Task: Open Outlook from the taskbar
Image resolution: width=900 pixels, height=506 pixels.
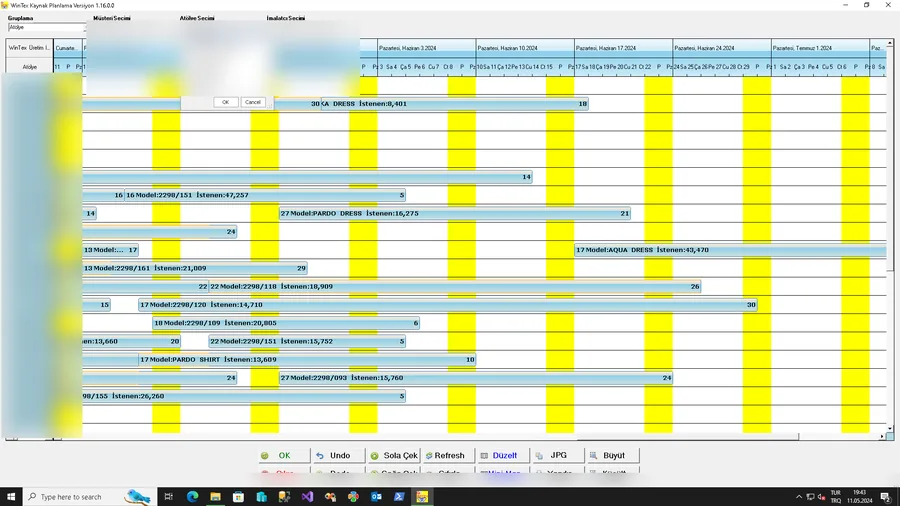Action: click(x=376, y=497)
